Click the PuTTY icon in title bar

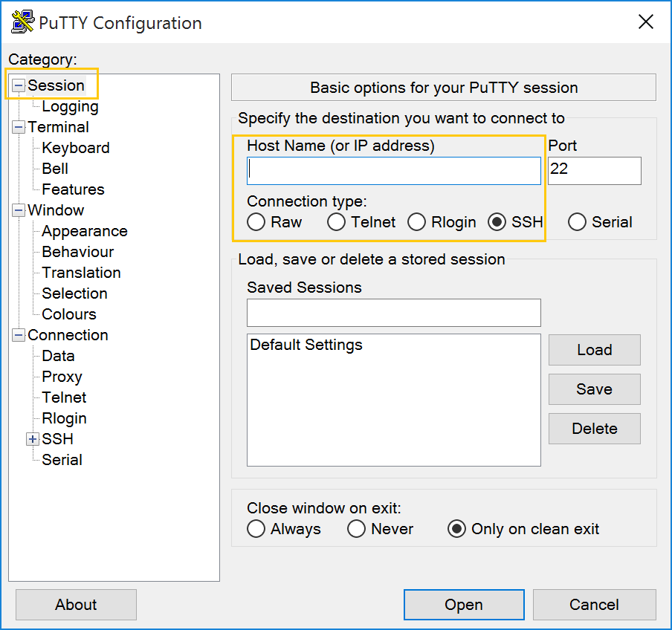[x=22, y=22]
